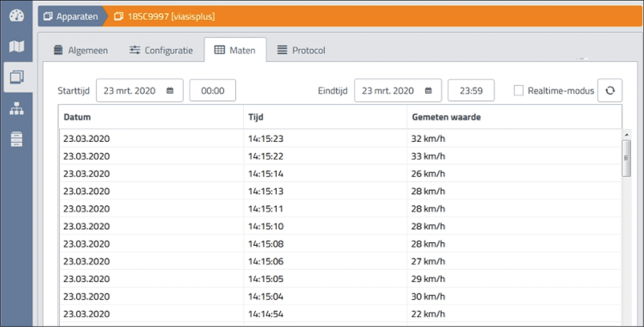Screen dimensions: 644x327
Task: Click calendar icon in Eindtijd date field
Action: coord(428,91)
